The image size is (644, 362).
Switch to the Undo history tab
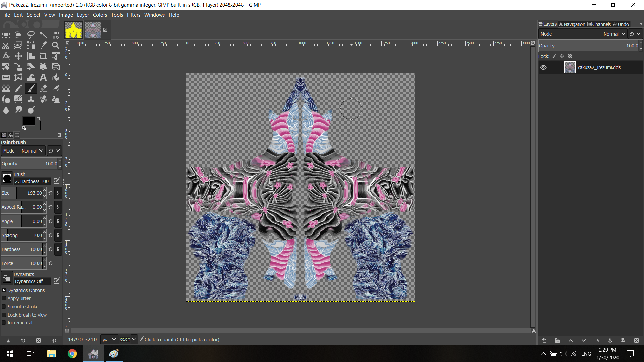[x=621, y=24]
